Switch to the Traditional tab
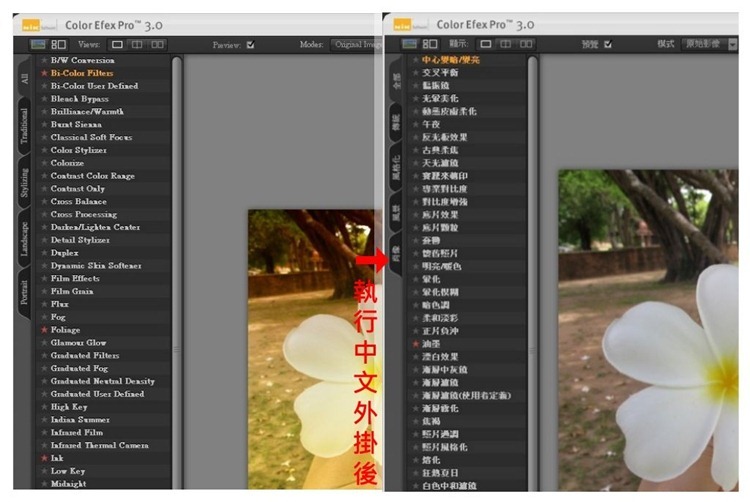Screen dimensions: 750x502 pyautogui.click(x=24, y=126)
